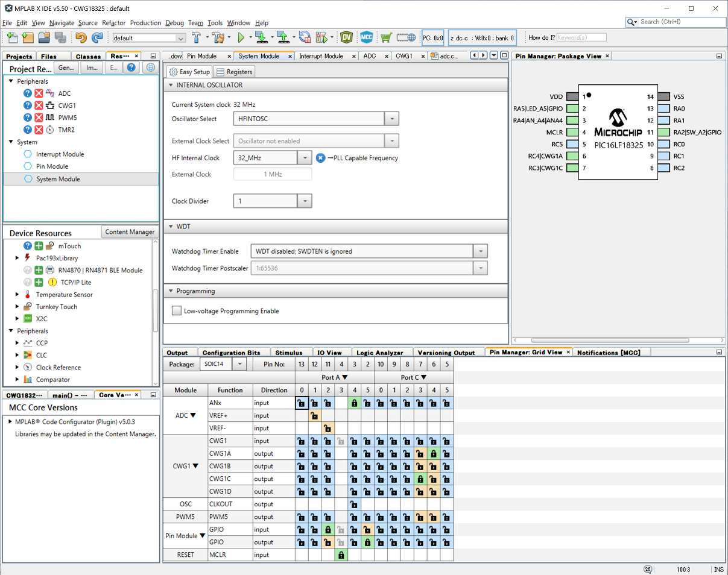Open the Oscillator Select dropdown

(x=392, y=119)
